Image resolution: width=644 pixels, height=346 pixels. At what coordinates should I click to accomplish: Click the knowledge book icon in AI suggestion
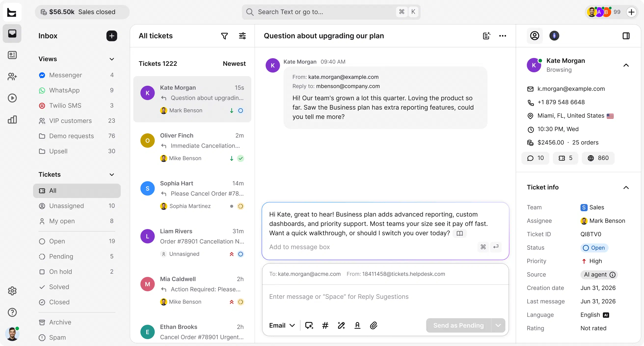tap(459, 233)
